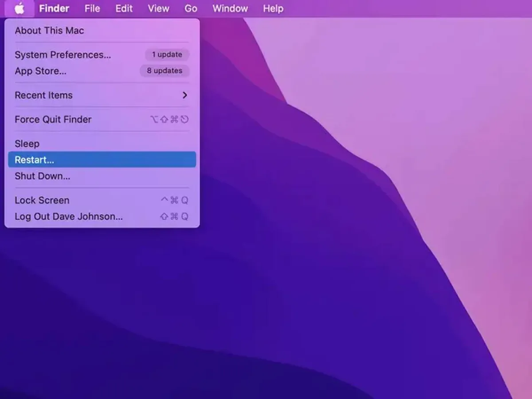
Task: Open the Go menu
Action: 191,8
